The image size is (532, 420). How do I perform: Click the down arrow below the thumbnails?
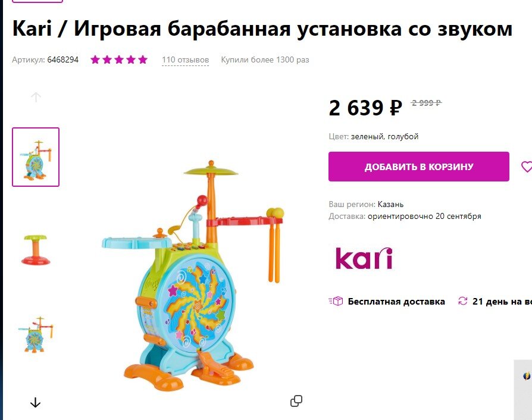[x=35, y=403]
